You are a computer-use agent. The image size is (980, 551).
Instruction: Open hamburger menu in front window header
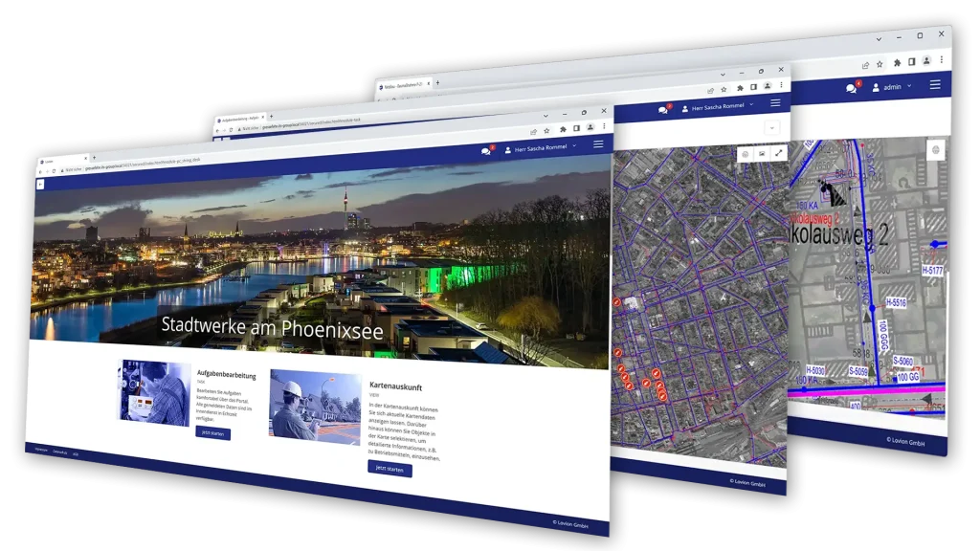coord(598,144)
